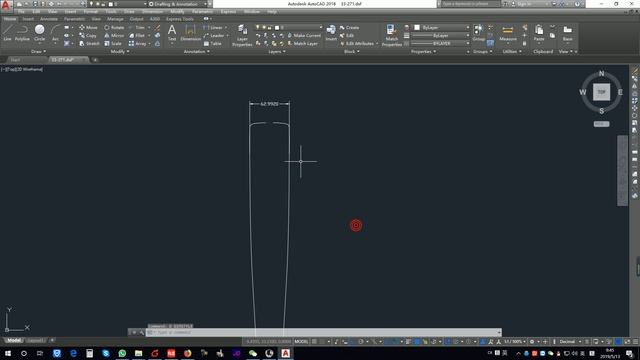Toggle MODEL space in status bar
640x360 pixels.
[x=301, y=341]
